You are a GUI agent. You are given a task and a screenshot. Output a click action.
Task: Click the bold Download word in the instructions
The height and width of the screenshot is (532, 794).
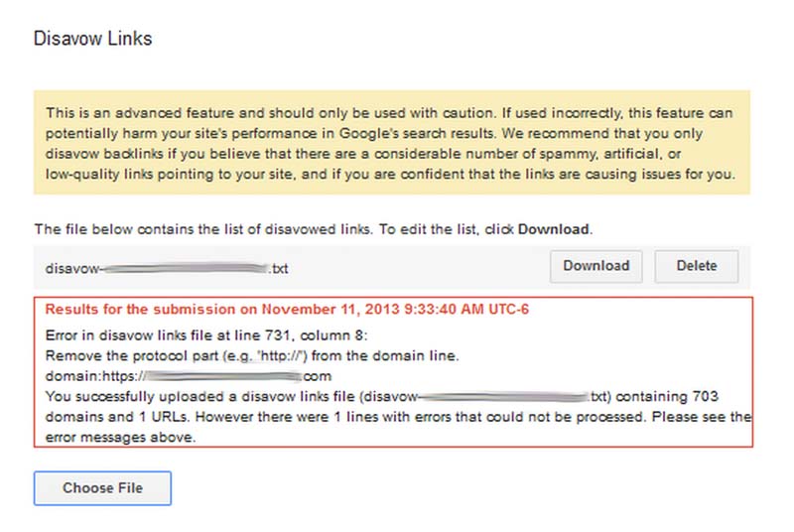coord(553,229)
